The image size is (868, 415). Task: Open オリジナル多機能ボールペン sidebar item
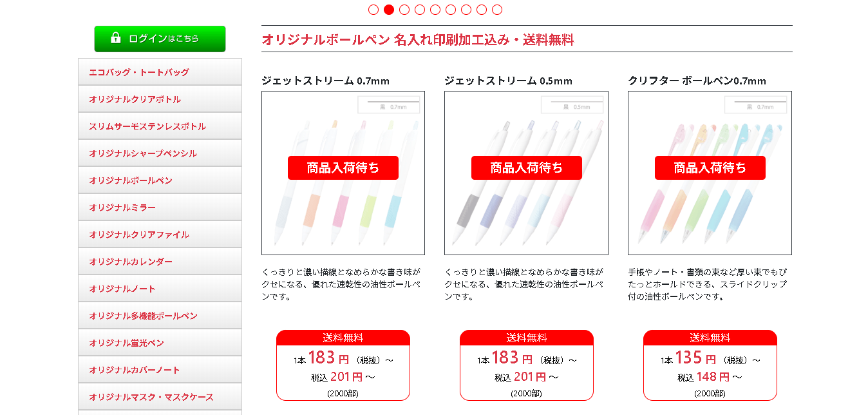[x=160, y=316]
